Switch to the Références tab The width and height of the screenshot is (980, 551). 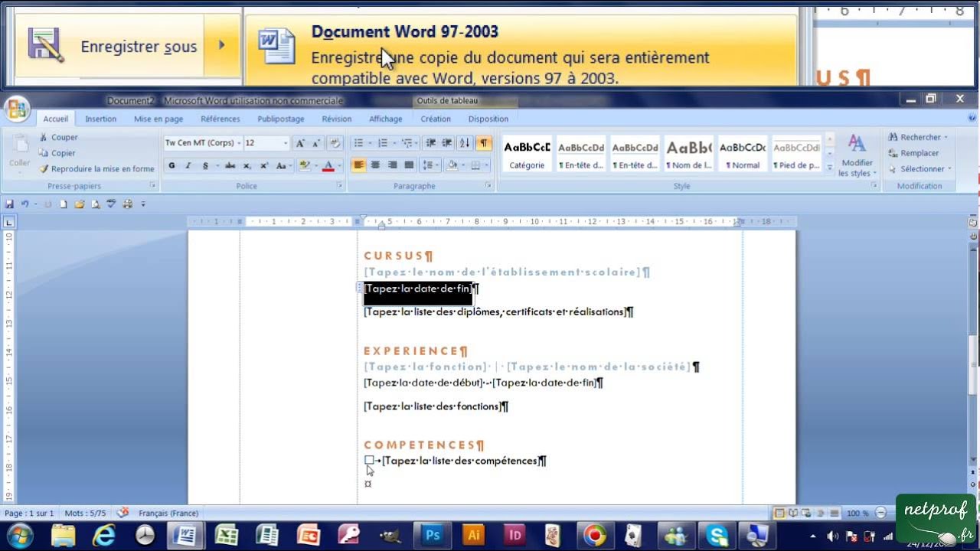click(x=220, y=119)
